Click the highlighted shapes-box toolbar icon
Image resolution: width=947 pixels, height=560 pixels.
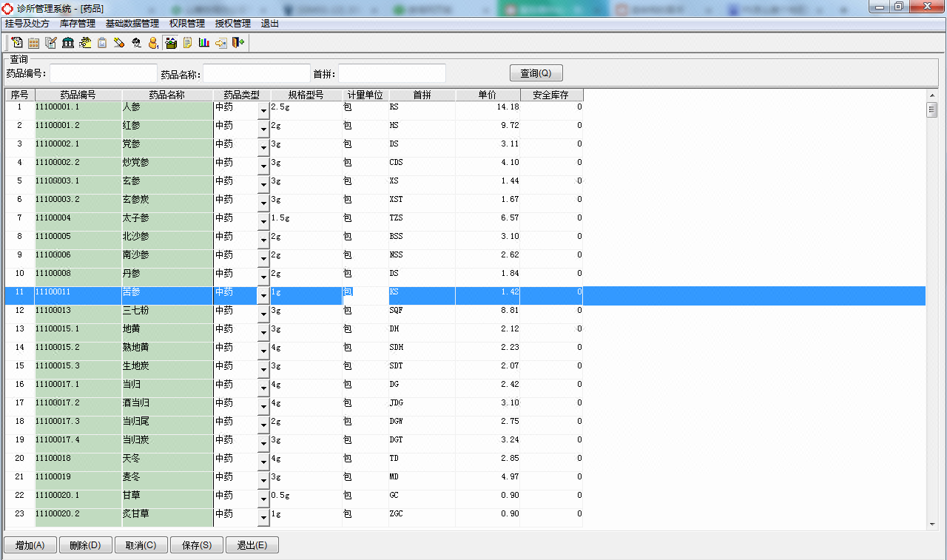click(171, 43)
